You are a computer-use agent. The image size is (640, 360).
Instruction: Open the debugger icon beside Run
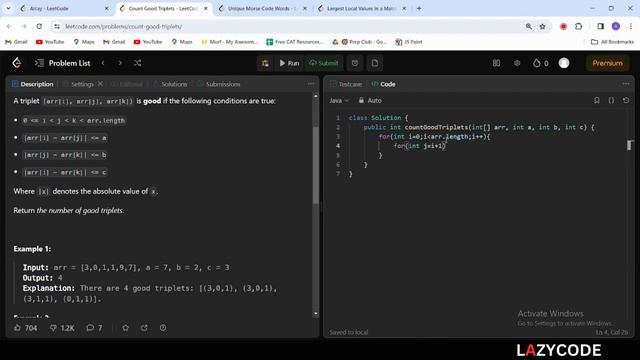265,63
